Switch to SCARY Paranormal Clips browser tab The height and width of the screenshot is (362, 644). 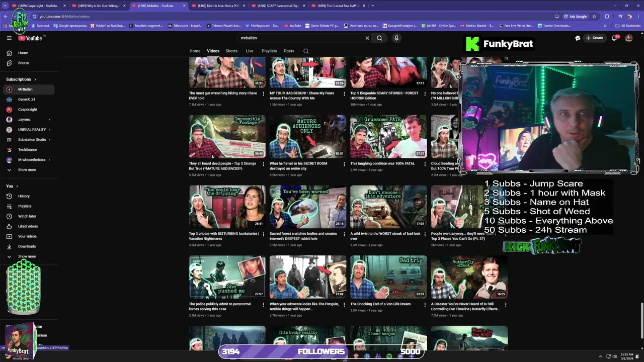(x=277, y=6)
